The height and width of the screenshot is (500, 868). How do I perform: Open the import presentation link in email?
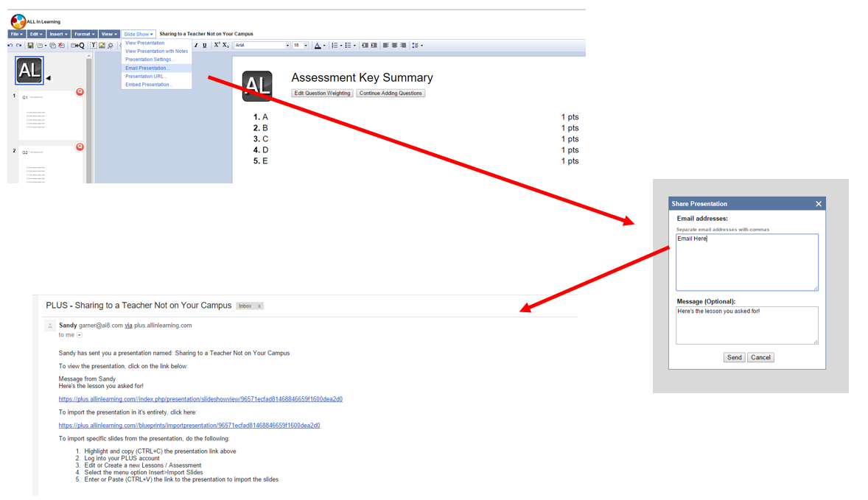[x=189, y=426]
